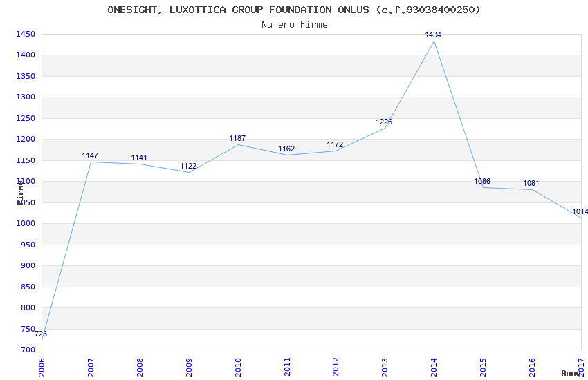Click the 2015 x-axis year label
Screen dimensions: 588x380
pyautogui.click(x=483, y=367)
